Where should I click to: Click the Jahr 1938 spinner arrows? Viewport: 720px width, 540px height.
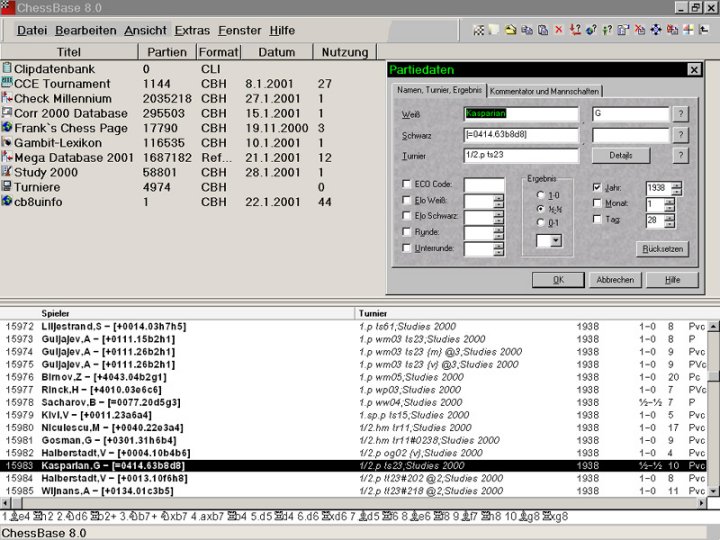(x=676, y=188)
